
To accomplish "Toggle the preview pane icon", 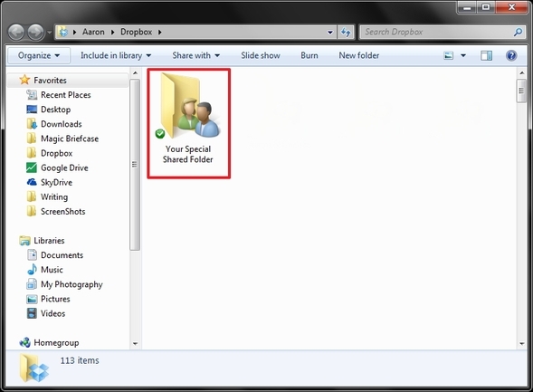I will coord(487,55).
